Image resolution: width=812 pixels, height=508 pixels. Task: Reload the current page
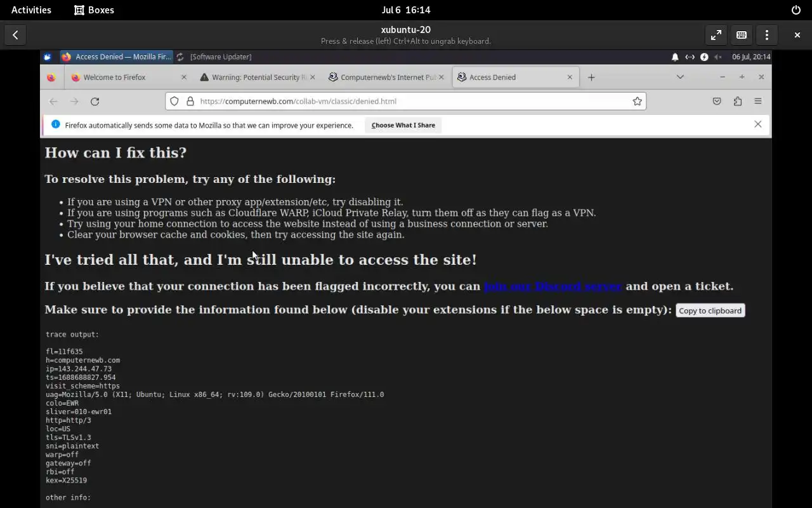(x=95, y=101)
